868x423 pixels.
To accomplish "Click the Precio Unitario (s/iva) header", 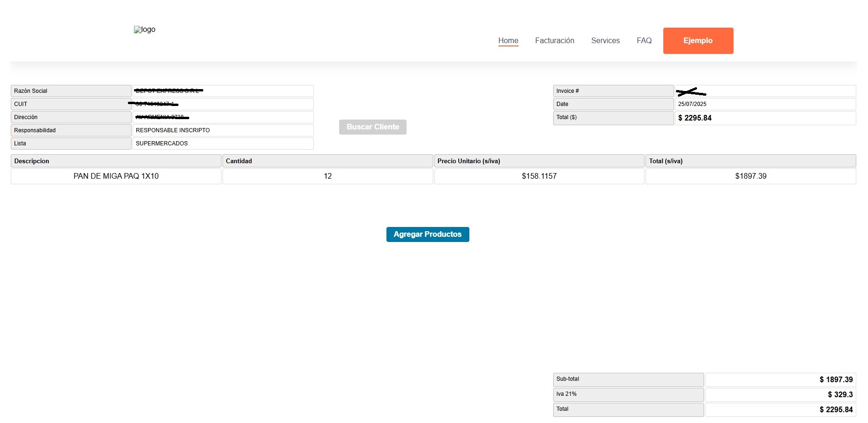I will point(539,161).
